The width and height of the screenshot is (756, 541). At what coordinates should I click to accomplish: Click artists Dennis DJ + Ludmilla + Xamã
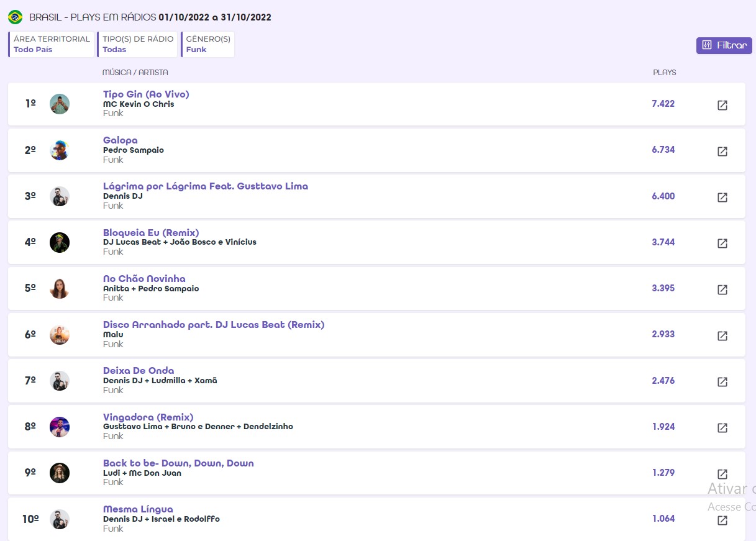[160, 381]
